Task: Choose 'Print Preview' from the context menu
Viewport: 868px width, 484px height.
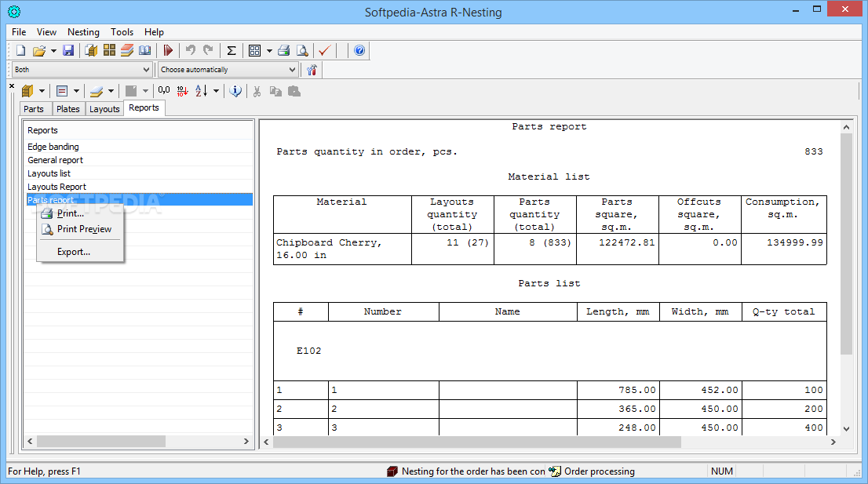Action: coord(80,229)
